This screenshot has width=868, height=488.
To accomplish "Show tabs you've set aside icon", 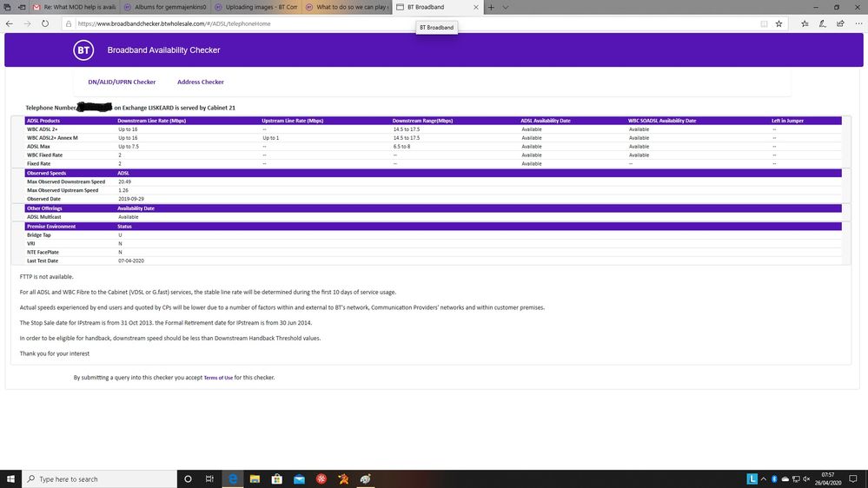I will [7, 7].
